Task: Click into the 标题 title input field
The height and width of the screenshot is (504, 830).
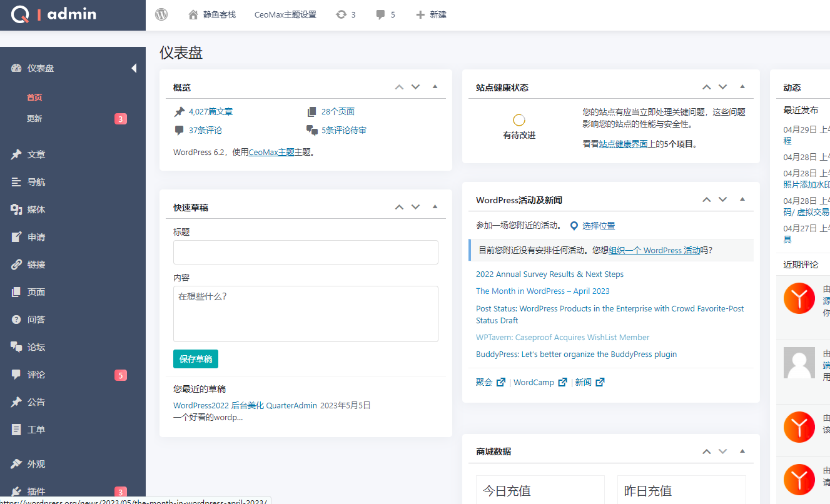Action: tap(305, 252)
